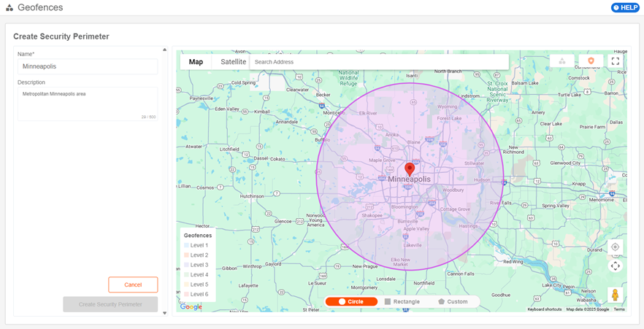Click the Search Address field

(378, 62)
